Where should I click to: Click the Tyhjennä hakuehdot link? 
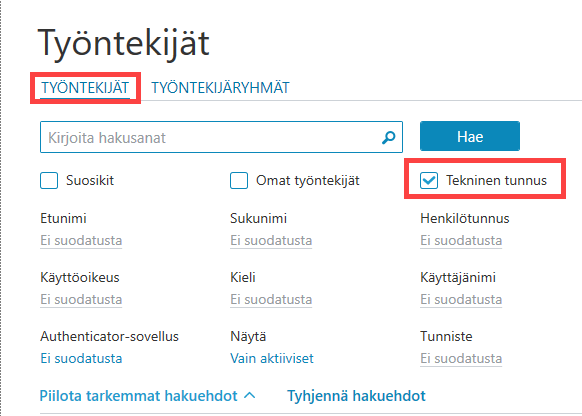click(x=356, y=396)
